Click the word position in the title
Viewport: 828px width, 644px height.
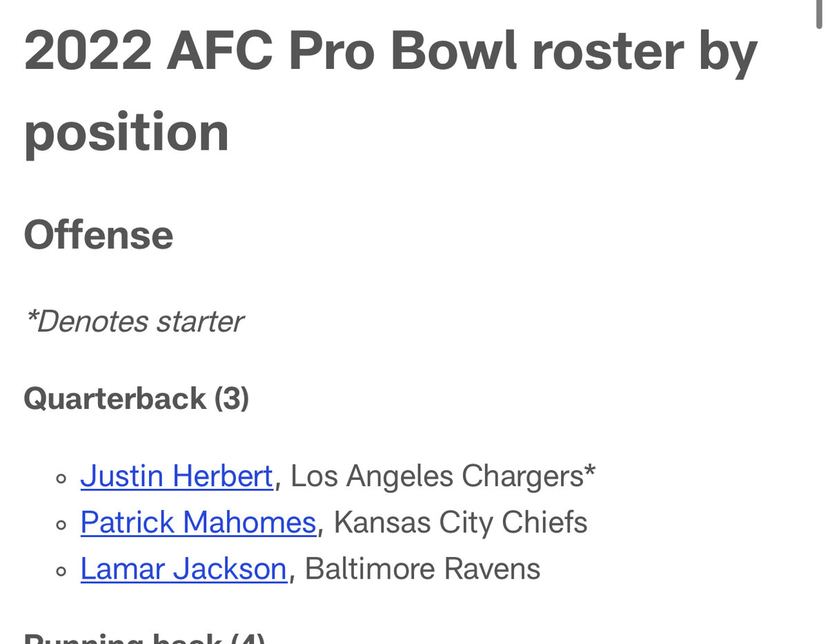point(126,134)
